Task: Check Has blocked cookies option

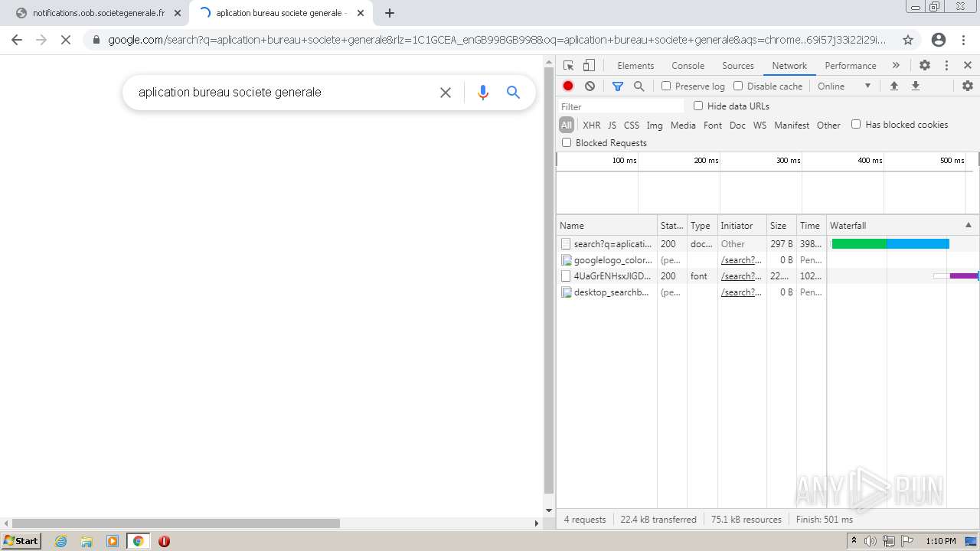Action: tap(856, 124)
